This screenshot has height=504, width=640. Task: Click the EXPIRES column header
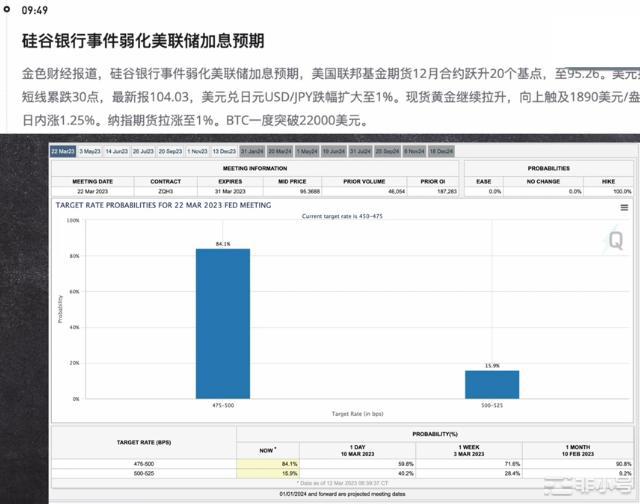(230, 182)
